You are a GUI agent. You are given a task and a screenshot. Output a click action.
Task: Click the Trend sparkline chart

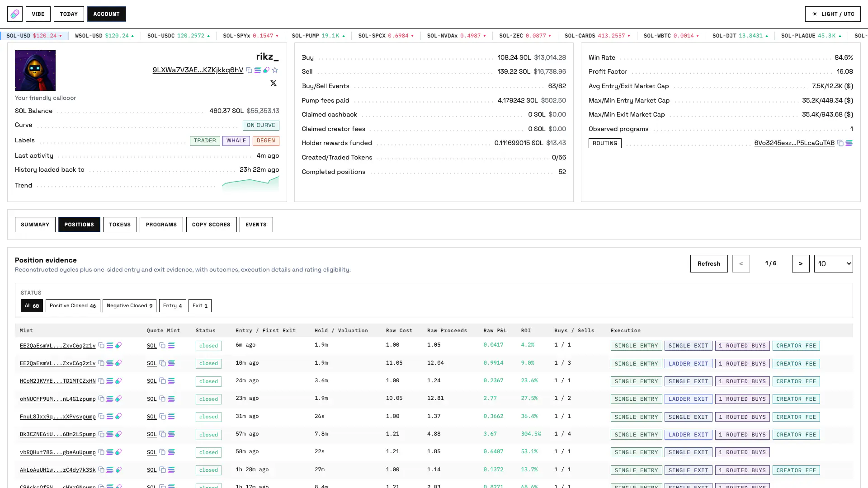[250, 184]
